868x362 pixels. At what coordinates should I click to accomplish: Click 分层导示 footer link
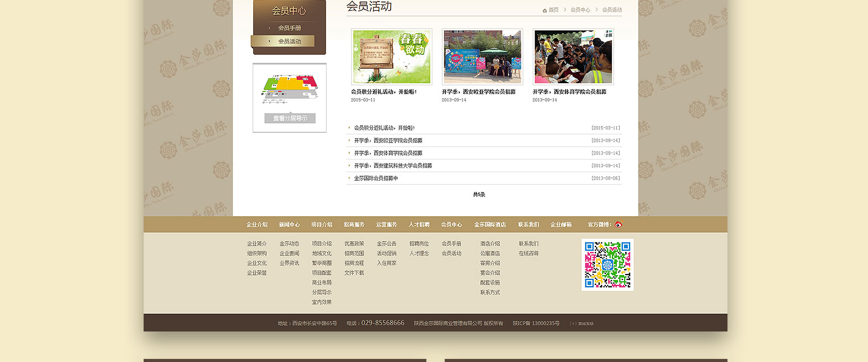pos(321,293)
